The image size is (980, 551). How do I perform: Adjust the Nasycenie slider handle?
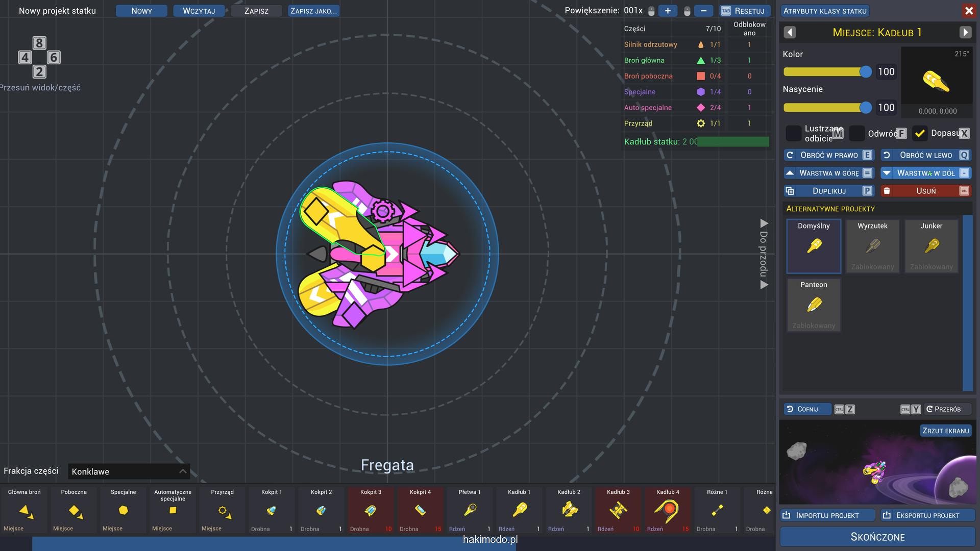click(865, 108)
